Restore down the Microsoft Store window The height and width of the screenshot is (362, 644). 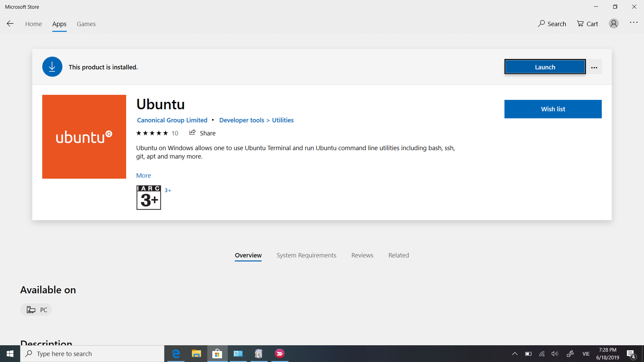point(615,7)
